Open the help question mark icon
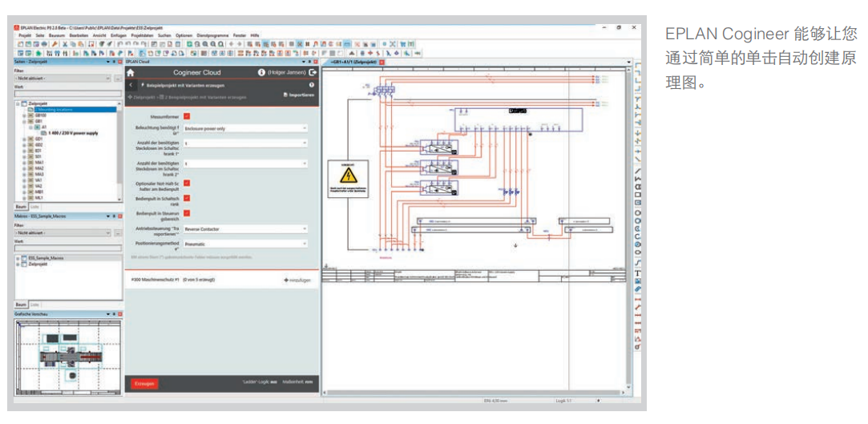 312,85
